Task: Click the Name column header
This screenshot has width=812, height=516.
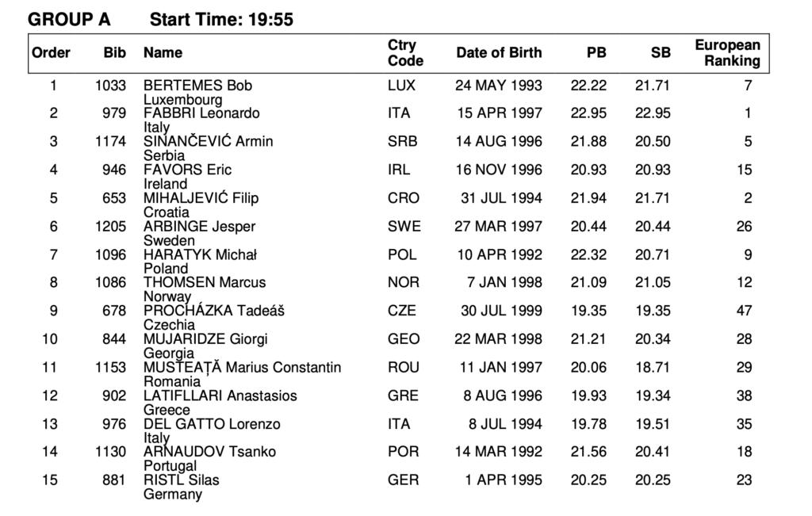Action: 163,53
